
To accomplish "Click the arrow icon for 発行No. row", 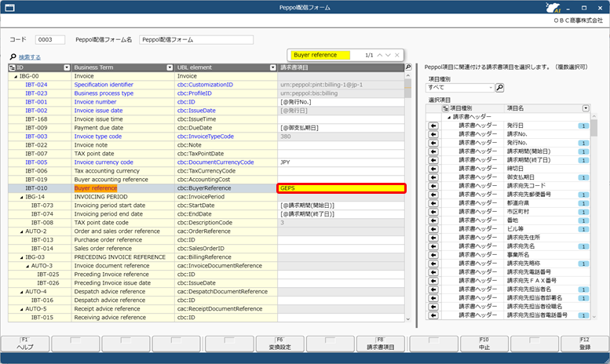I will pos(433,143).
